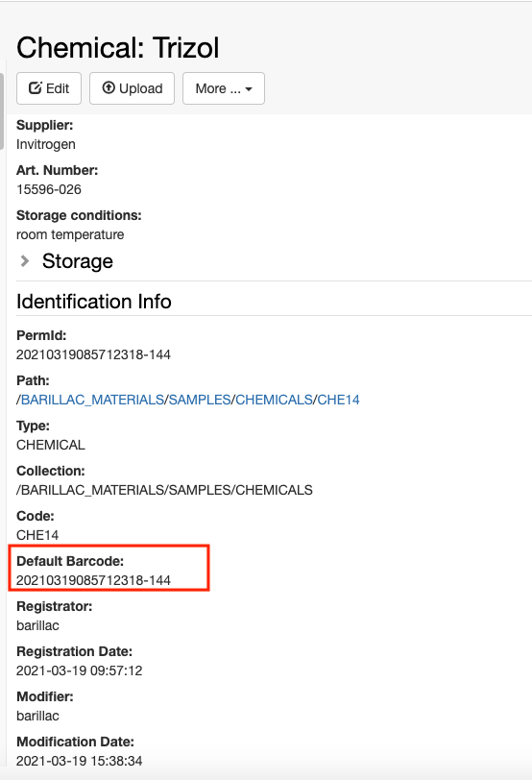Expand the Storage section chevron
This screenshot has width=532, height=780.
(24, 261)
